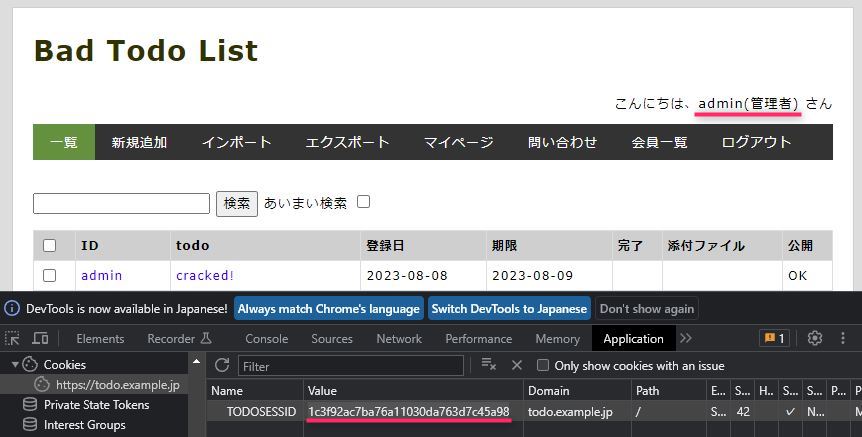Switch to the Sources tab
Image resolution: width=862 pixels, height=437 pixels.
[x=331, y=339]
